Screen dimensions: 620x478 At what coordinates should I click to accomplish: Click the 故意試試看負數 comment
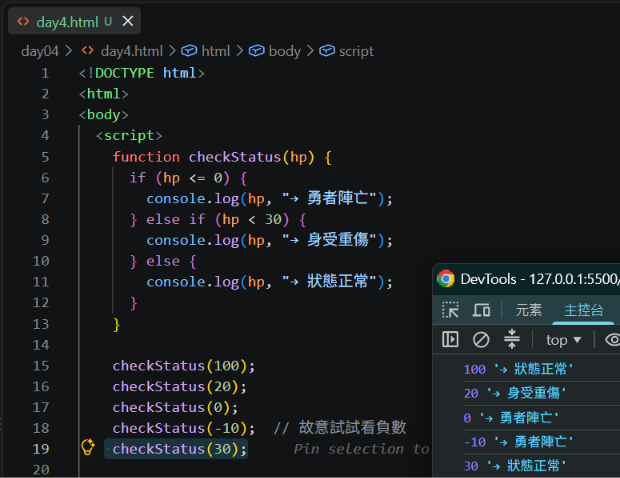click(340, 428)
